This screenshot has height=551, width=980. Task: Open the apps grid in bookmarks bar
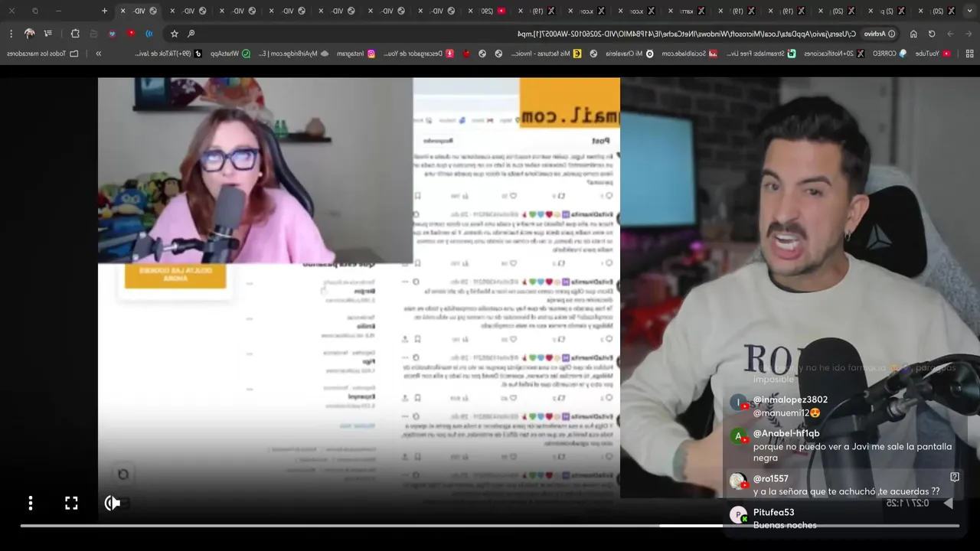click(x=969, y=54)
